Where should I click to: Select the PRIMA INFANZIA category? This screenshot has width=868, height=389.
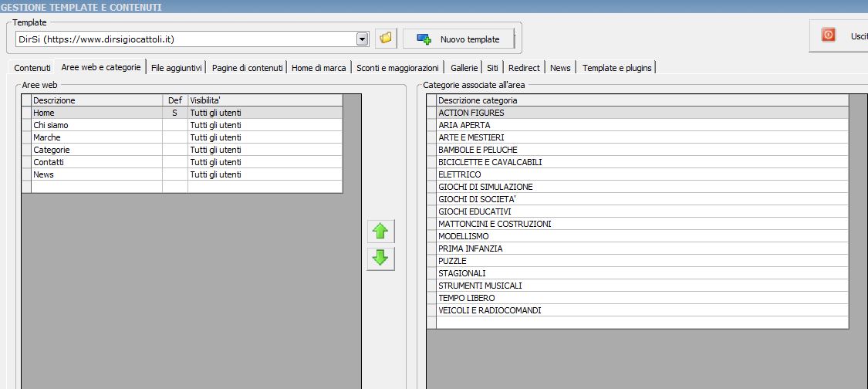tap(638, 249)
